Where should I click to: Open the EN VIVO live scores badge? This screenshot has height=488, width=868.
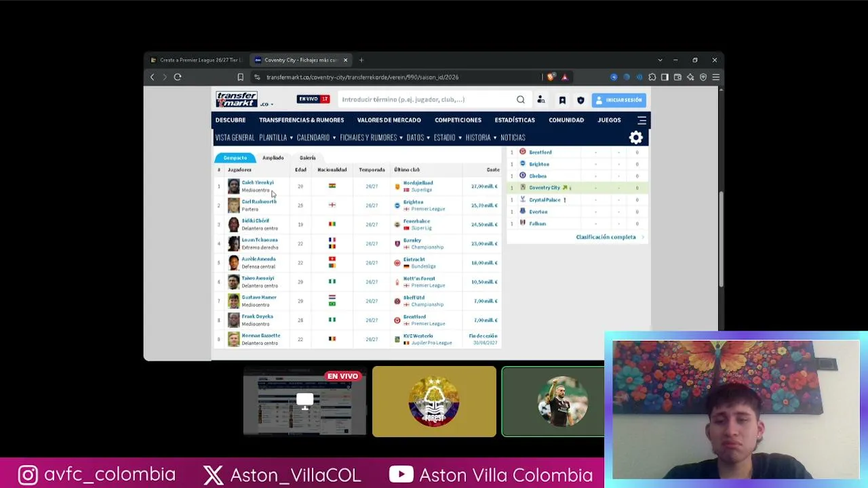pos(313,100)
